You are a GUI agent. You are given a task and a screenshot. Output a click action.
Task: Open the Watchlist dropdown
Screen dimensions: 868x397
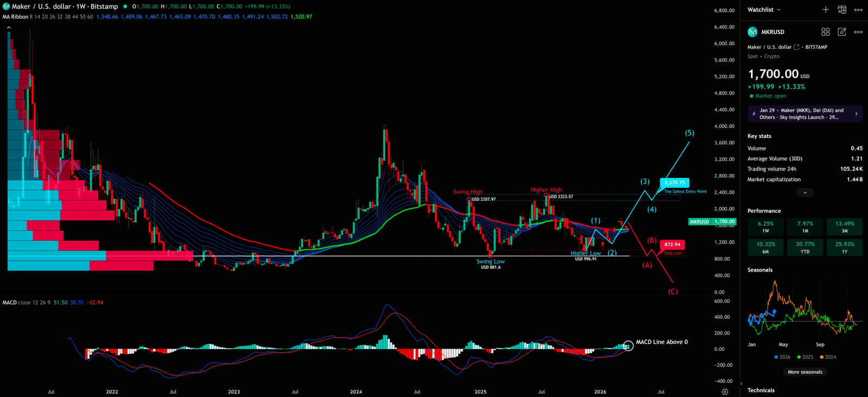pos(764,10)
